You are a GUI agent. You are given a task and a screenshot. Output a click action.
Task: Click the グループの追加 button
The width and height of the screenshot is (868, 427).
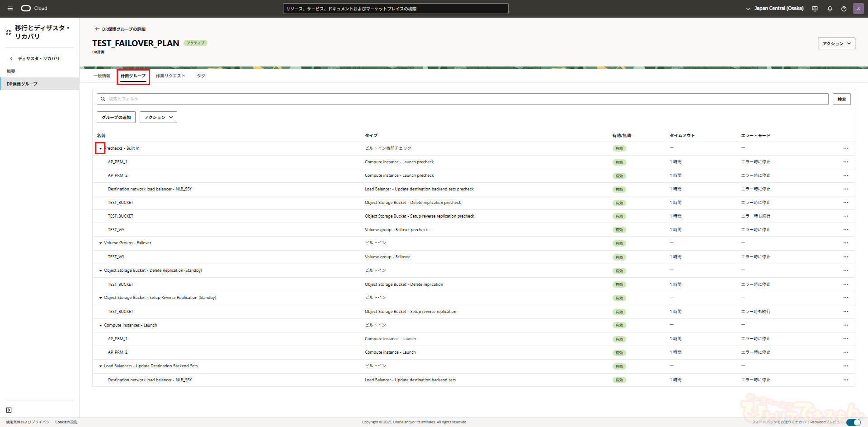(116, 118)
